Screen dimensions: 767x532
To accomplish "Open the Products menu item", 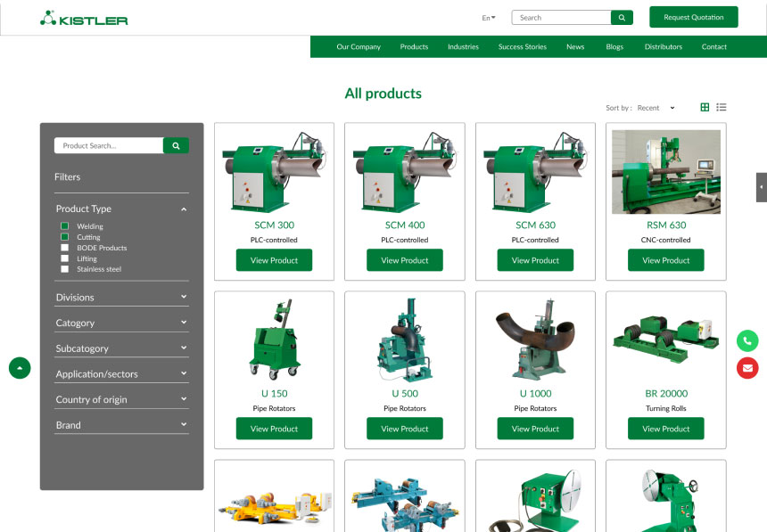I will [414, 46].
